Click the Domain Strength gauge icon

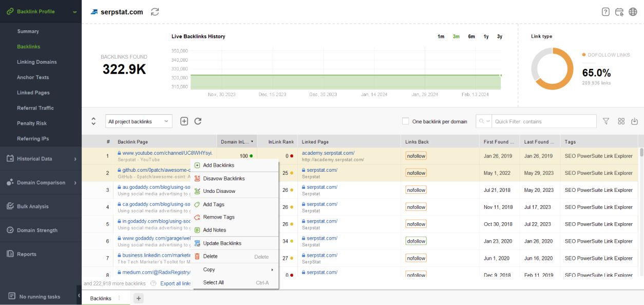pos(10,230)
